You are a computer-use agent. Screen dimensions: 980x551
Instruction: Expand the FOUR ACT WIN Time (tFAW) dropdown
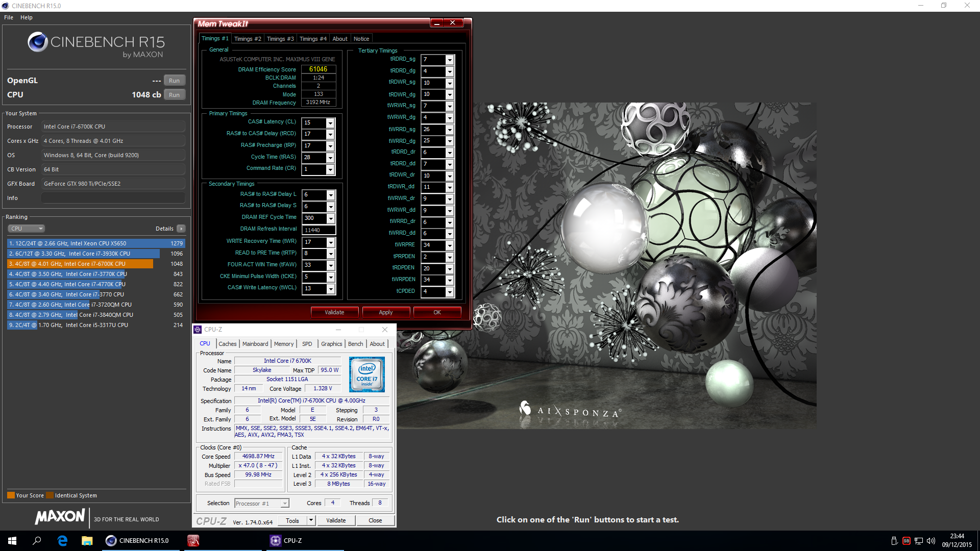pyautogui.click(x=331, y=265)
